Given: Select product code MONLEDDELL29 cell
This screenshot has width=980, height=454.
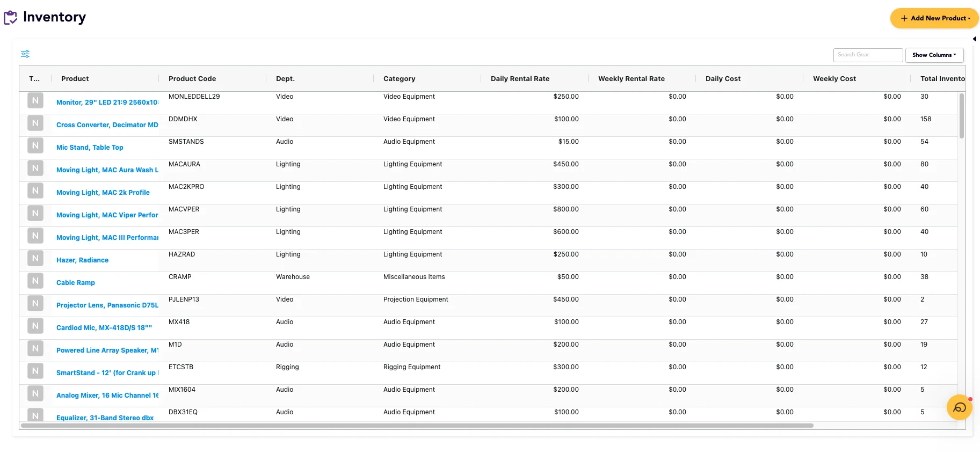Looking at the screenshot, I should tap(194, 97).
